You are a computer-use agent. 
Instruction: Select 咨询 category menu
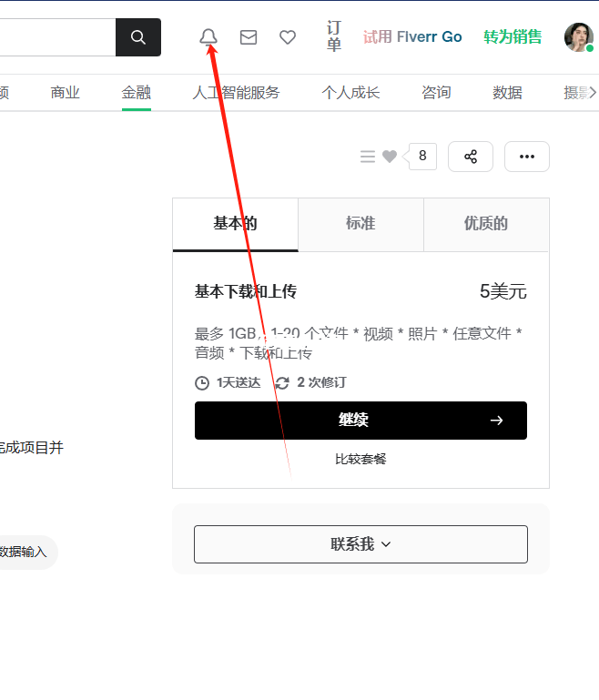pos(436,93)
